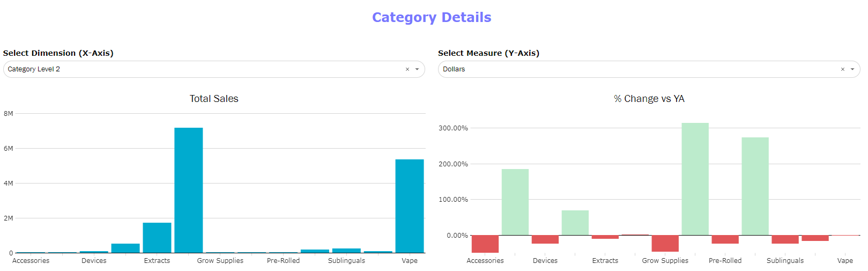Click the red Devices bar in % Change chart

[545, 239]
